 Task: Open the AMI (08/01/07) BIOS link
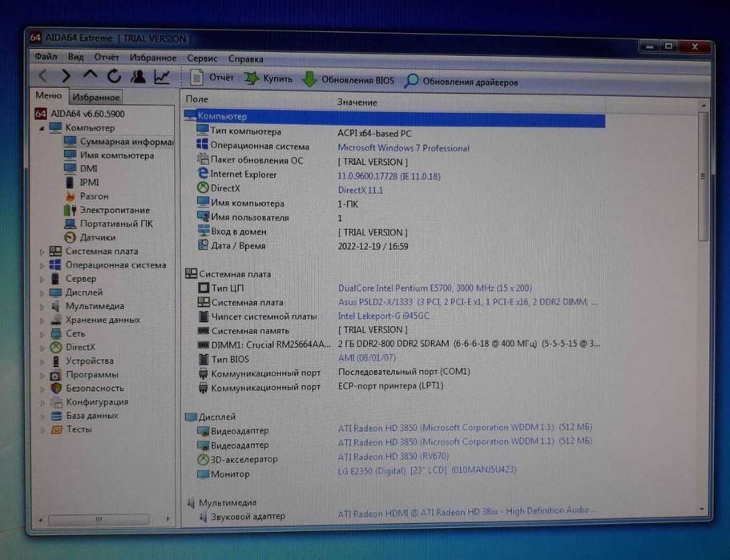367,357
